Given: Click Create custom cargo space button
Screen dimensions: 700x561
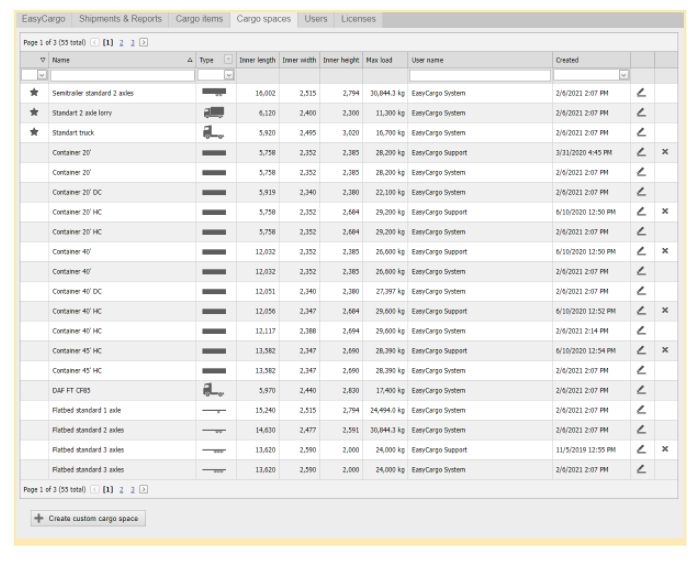Looking at the screenshot, I should click(89, 518).
